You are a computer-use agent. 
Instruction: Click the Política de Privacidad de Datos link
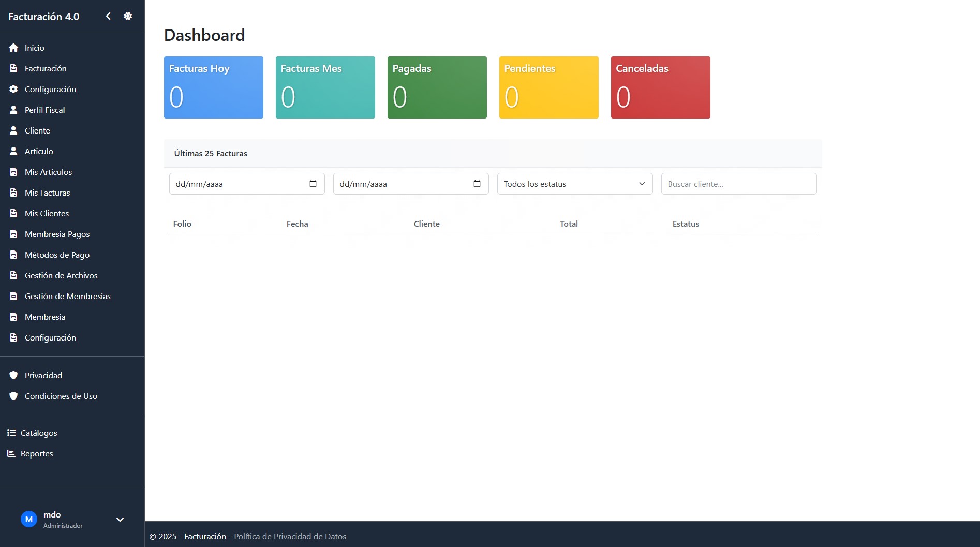(x=290, y=536)
